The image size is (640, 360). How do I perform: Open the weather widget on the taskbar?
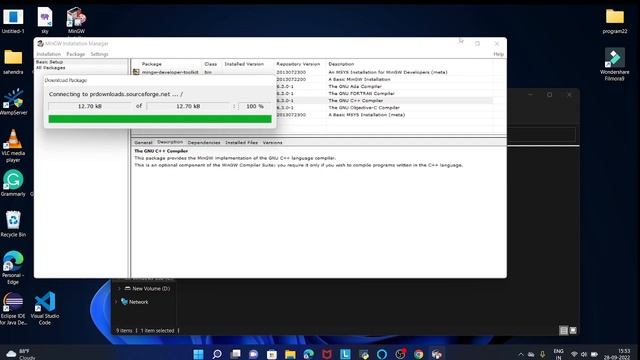pyautogui.click(x=21, y=354)
